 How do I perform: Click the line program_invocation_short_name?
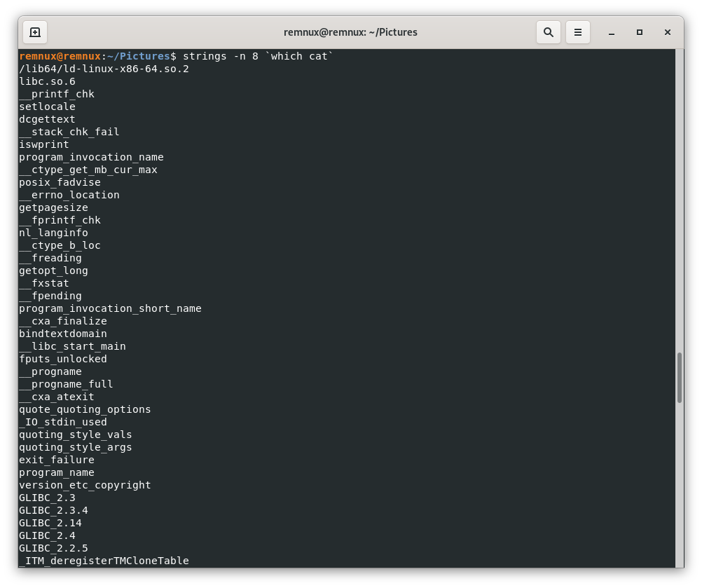pyautogui.click(x=110, y=308)
